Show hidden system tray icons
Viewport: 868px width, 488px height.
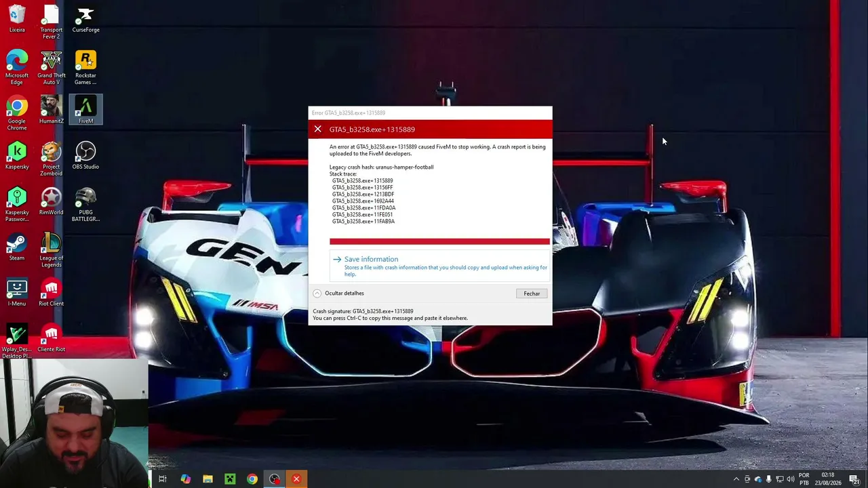coord(736,479)
